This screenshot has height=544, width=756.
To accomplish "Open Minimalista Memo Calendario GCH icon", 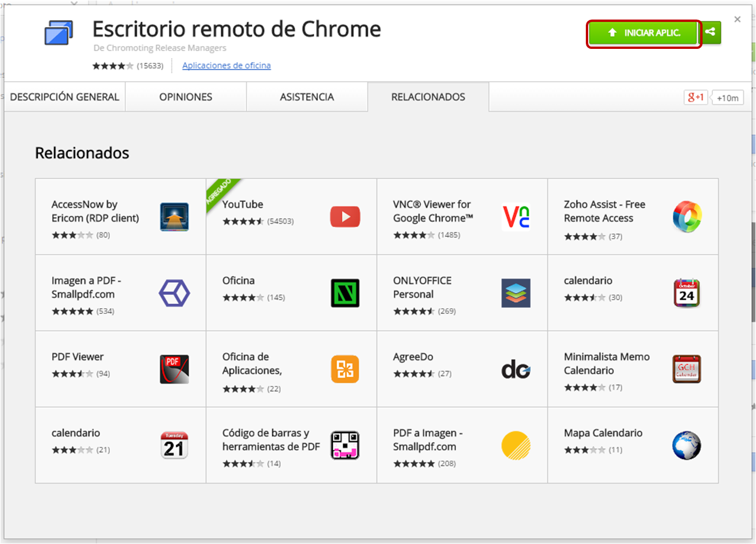I will [x=687, y=369].
